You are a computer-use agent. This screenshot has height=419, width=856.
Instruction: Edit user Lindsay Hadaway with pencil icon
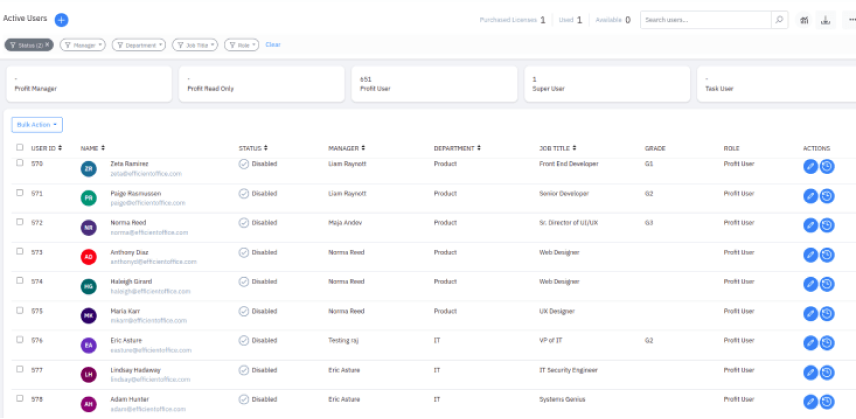point(811,373)
